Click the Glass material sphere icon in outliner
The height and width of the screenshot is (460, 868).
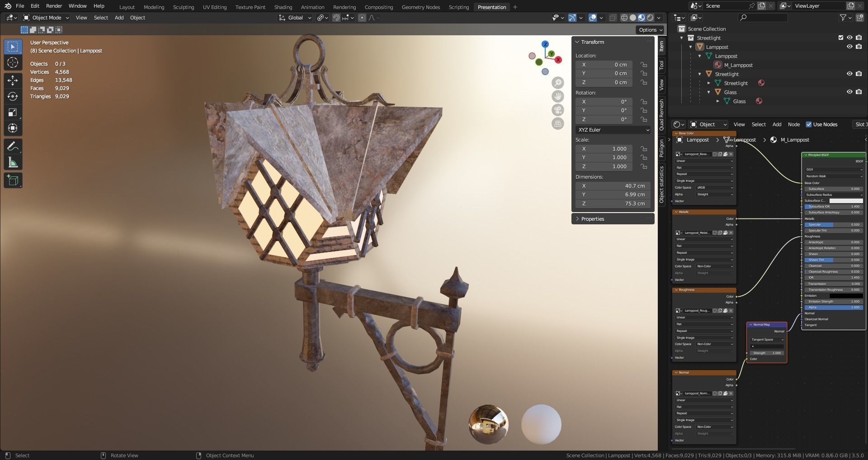pyautogui.click(x=759, y=101)
